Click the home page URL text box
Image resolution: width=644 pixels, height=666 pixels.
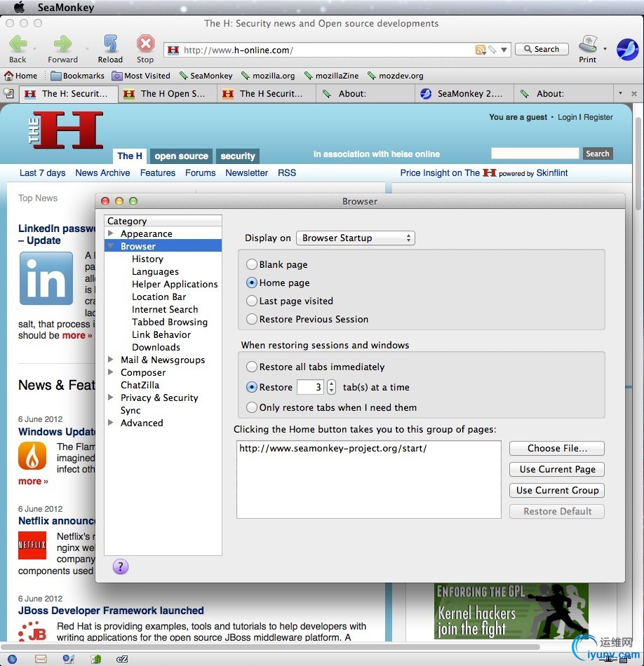(x=369, y=480)
